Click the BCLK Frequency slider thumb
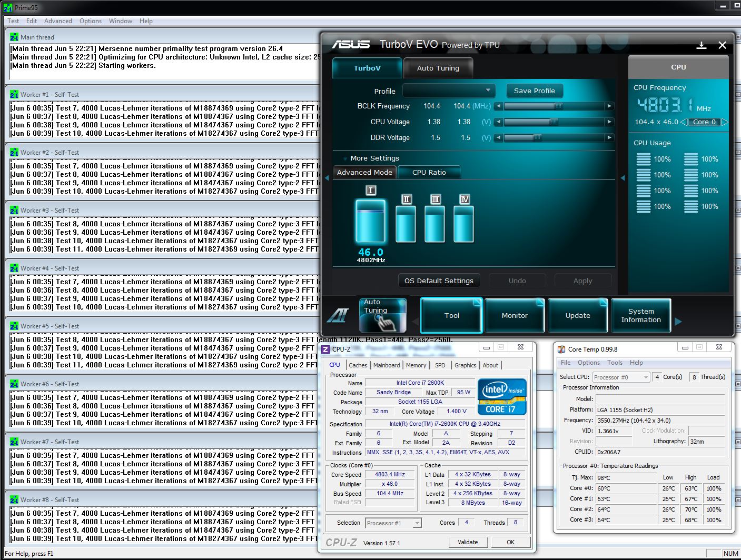The image size is (741, 560). [x=559, y=106]
